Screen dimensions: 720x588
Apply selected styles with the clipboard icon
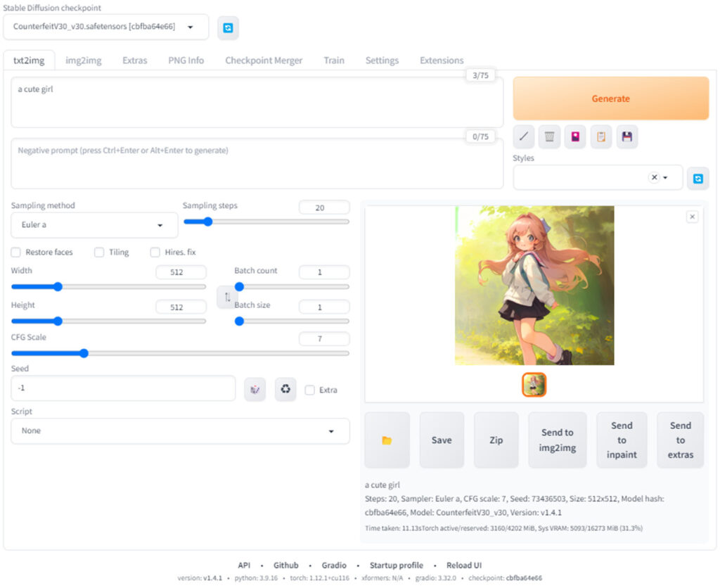pyautogui.click(x=601, y=136)
